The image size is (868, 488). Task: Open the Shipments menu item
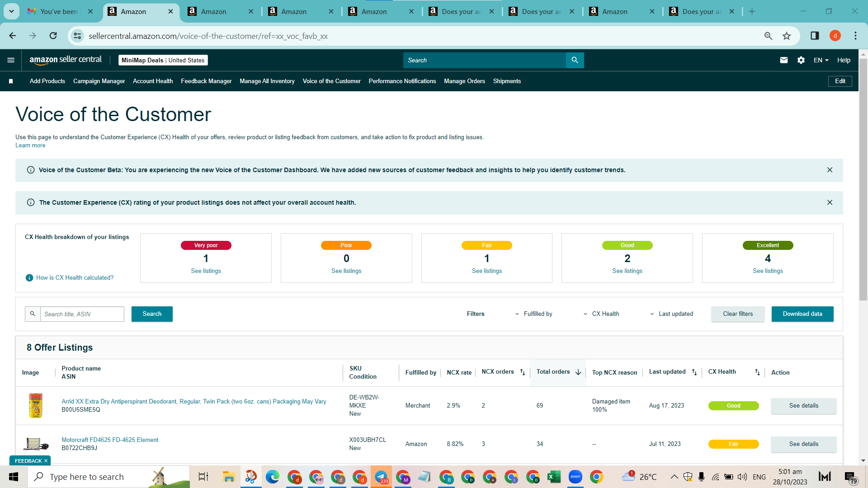click(x=507, y=81)
